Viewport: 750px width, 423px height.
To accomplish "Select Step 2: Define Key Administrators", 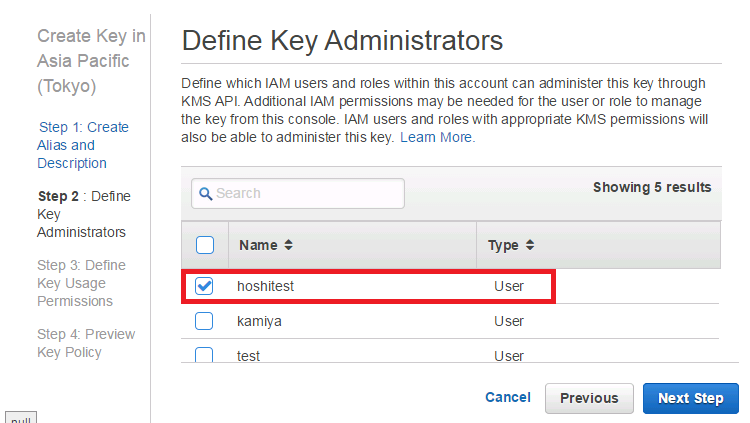I will 84,214.
